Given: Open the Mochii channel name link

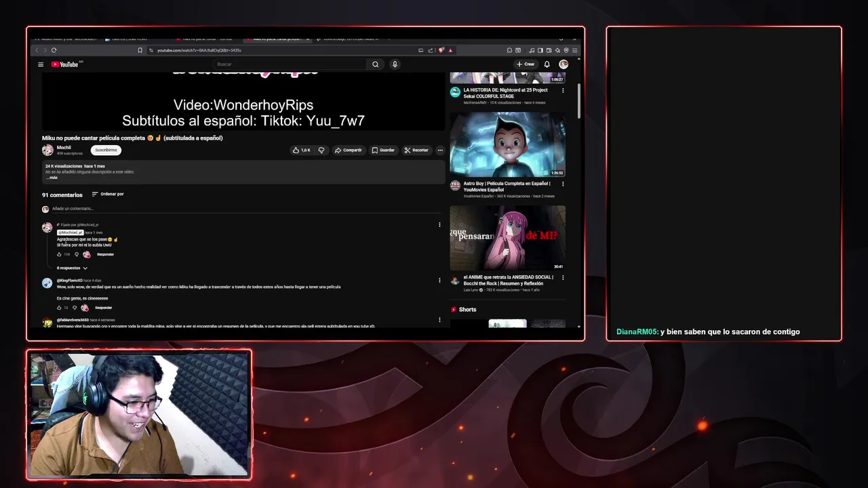Looking at the screenshot, I should tap(64, 147).
